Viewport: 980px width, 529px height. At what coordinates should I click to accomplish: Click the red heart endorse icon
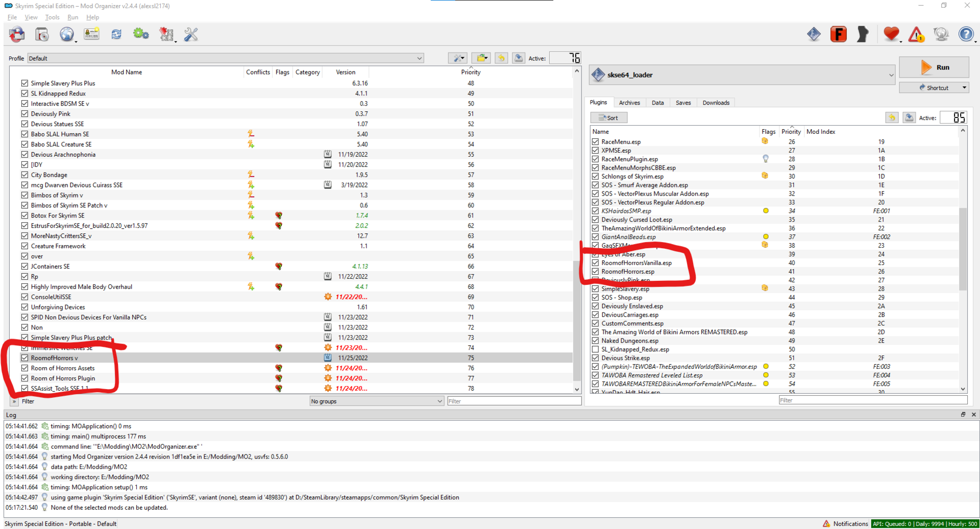tap(891, 34)
